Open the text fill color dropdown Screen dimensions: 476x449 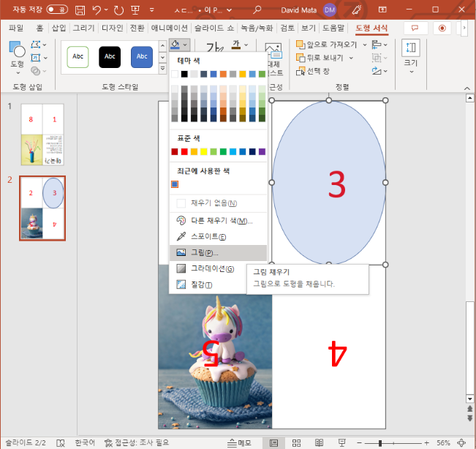pyautogui.click(x=246, y=45)
